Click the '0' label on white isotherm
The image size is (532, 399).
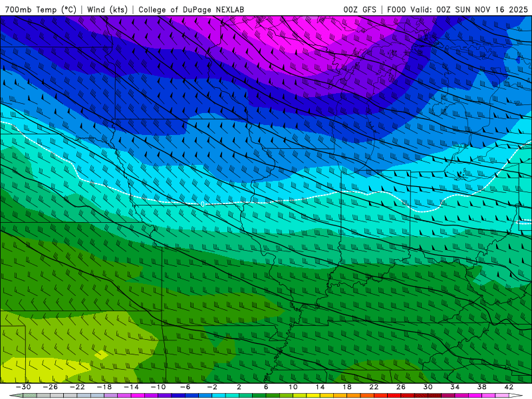pyautogui.click(x=203, y=204)
